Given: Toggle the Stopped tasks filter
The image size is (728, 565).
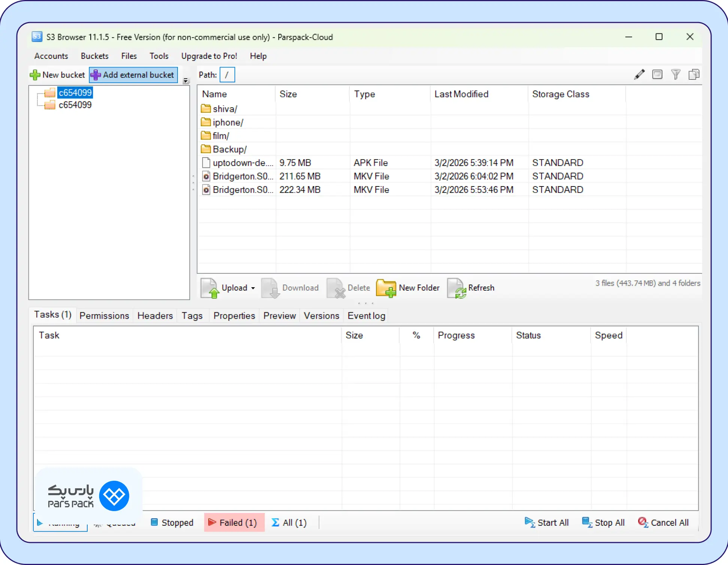Looking at the screenshot, I should (172, 522).
